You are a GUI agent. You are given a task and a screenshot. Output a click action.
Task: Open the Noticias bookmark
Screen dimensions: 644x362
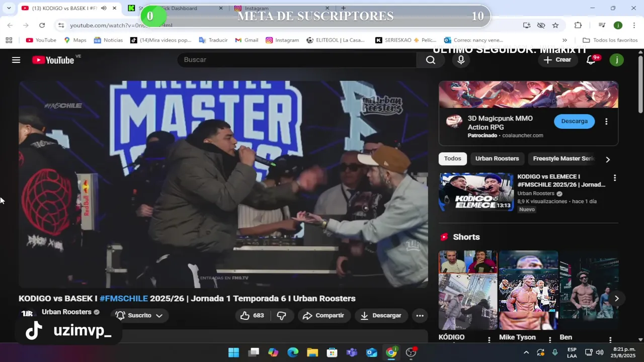[108, 40]
